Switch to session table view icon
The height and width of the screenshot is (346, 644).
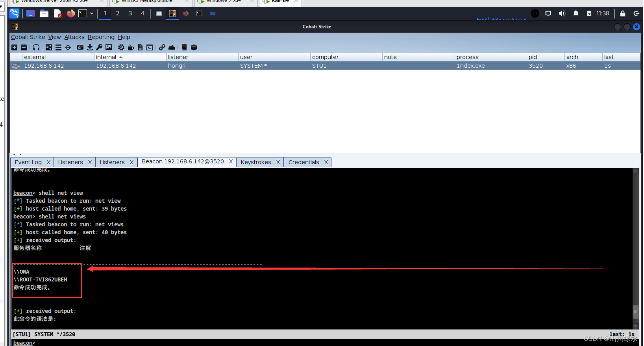pos(58,47)
